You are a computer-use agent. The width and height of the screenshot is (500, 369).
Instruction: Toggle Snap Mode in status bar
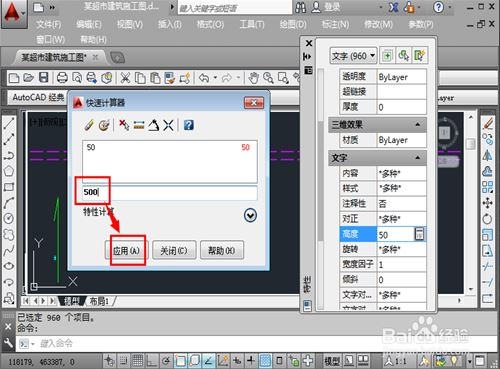(x=124, y=360)
